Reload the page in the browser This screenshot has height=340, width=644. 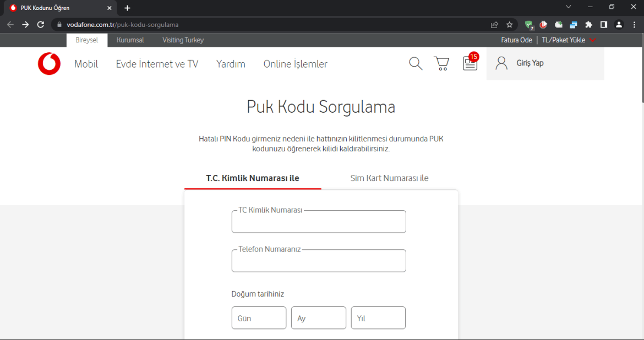40,25
